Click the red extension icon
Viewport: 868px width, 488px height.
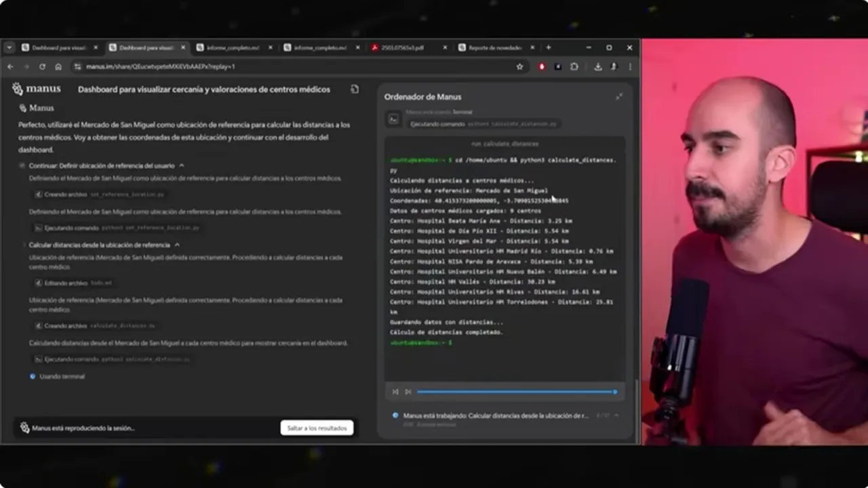click(x=542, y=66)
